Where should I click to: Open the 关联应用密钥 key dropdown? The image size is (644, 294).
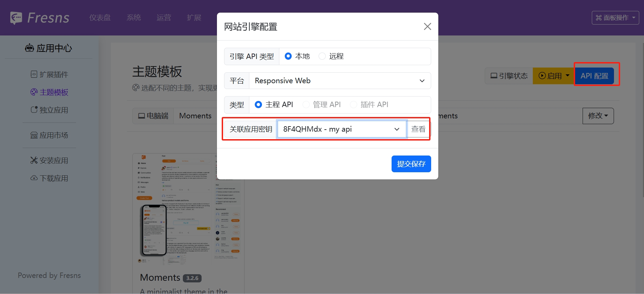pyautogui.click(x=341, y=129)
